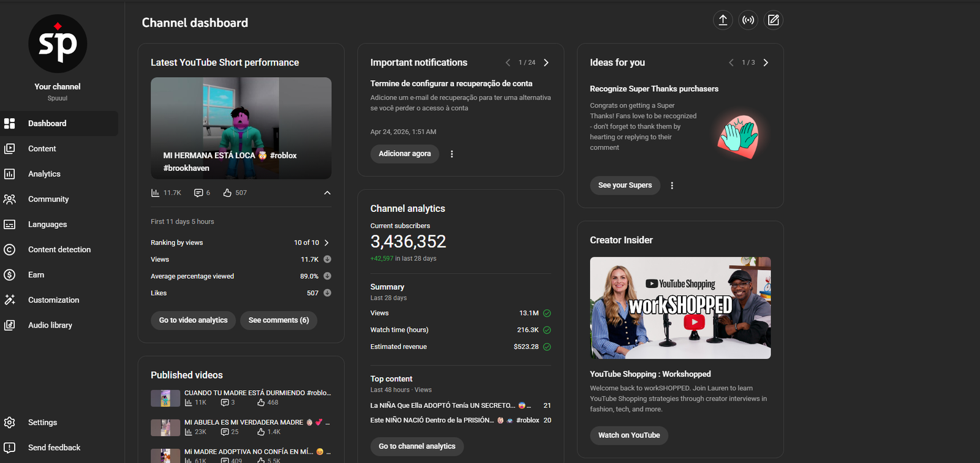Show next Ideas for you card
Image resolution: width=980 pixels, height=463 pixels.
pyautogui.click(x=766, y=62)
